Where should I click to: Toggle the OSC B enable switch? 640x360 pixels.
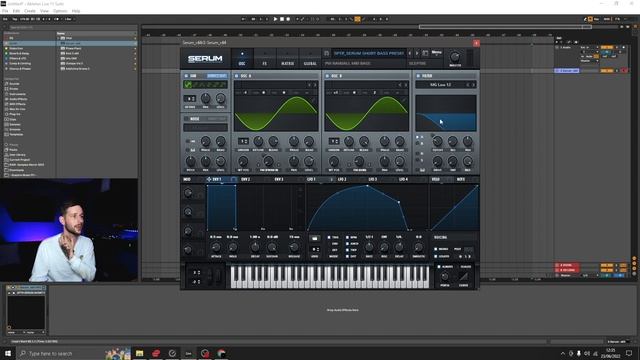[327, 76]
